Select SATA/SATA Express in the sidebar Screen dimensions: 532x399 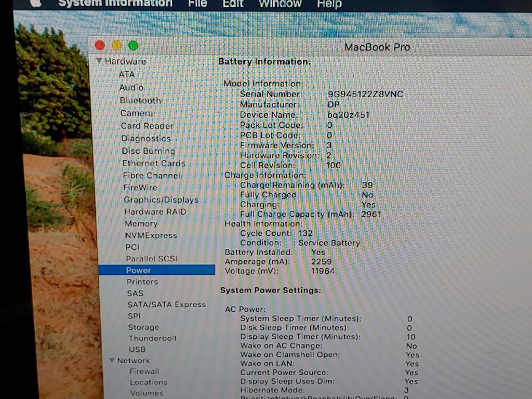(x=167, y=304)
